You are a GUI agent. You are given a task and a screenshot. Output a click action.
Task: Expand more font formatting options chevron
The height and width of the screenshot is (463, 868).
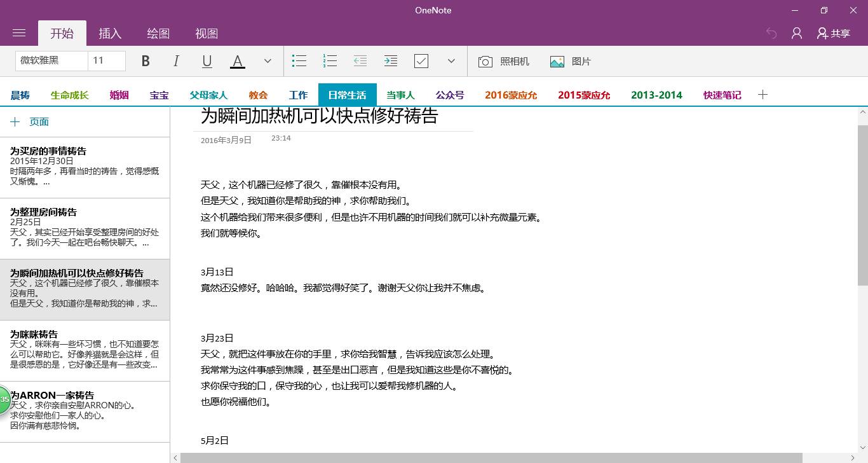point(268,61)
